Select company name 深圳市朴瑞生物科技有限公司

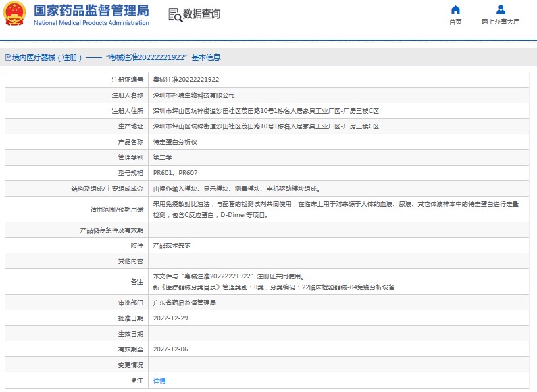(194, 95)
